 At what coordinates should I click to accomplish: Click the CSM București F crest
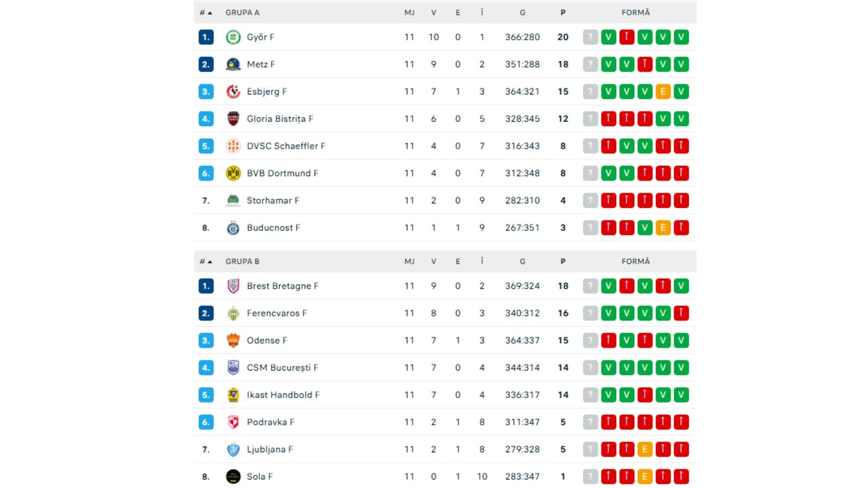pyautogui.click(x=233, y=368)
